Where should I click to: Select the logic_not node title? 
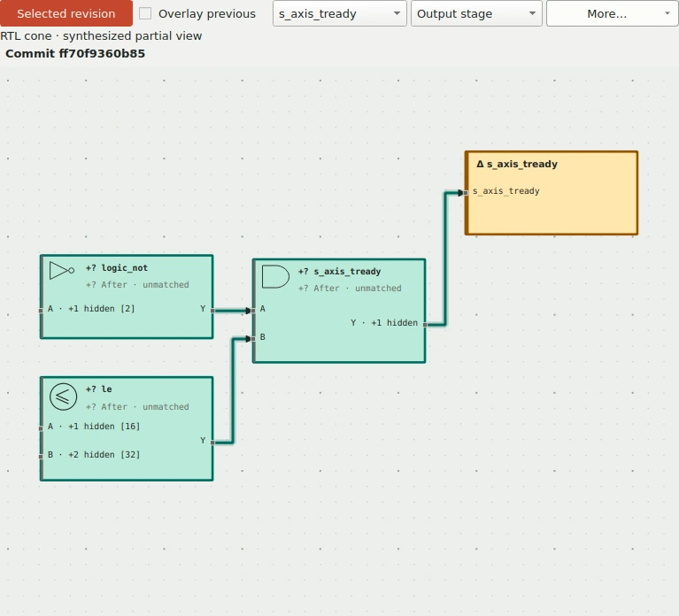pos(117,268)
